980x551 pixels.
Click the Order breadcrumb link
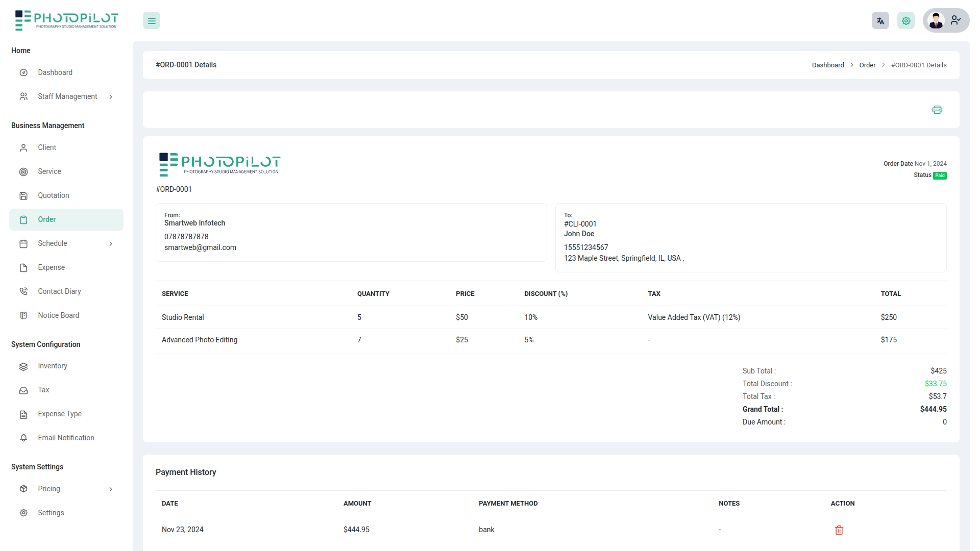(867, 65)
